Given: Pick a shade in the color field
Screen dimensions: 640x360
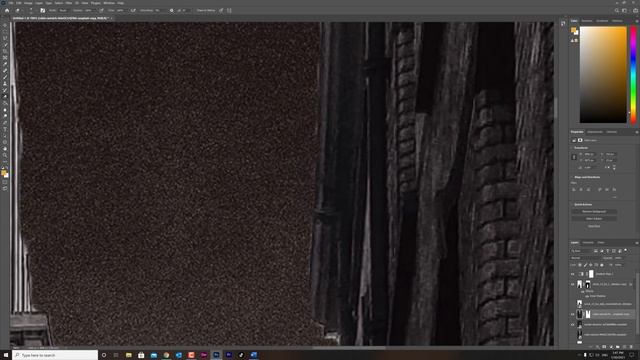Looking at the screenshot, I should pyautogui.click(x=603, y=75).
